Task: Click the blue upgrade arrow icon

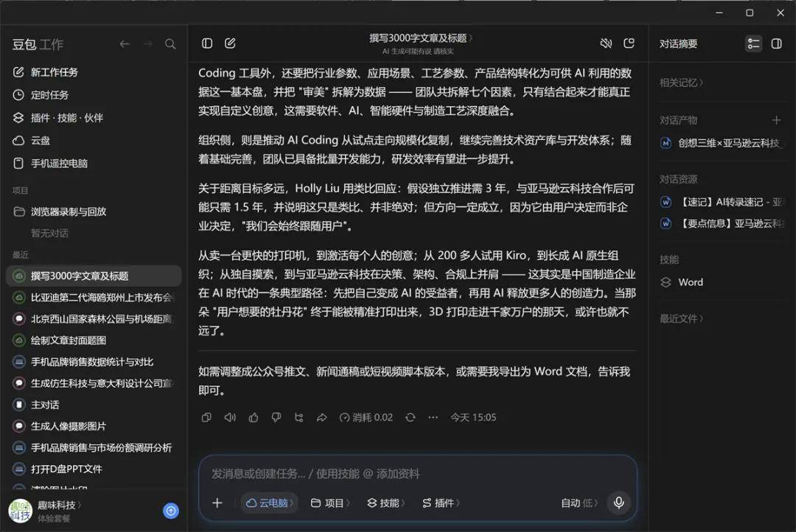Action: [x=171, y=511]
